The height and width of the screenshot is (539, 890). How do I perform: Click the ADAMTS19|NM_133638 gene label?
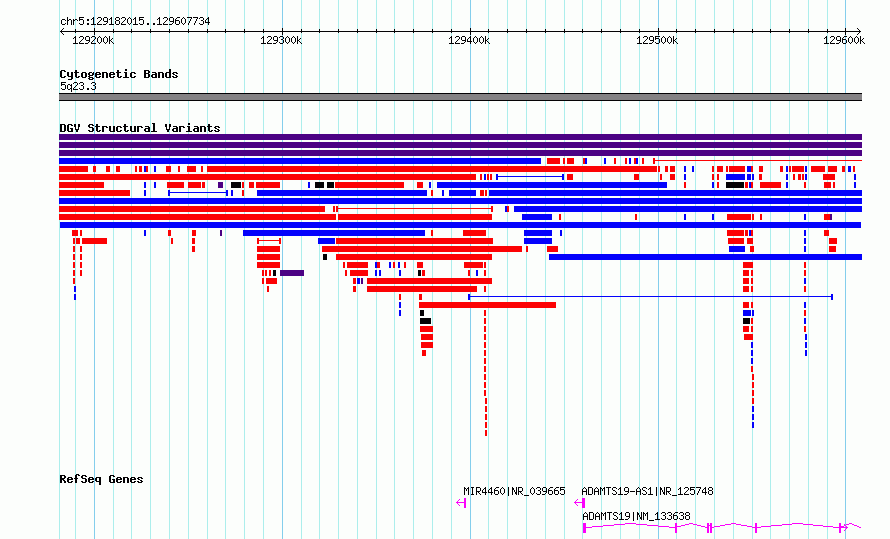[636, 516]
